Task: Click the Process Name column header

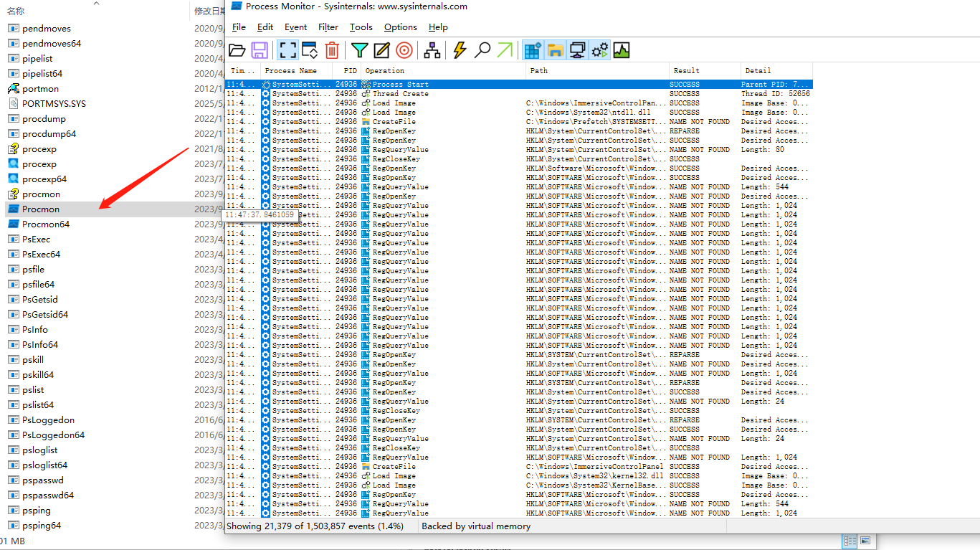Action: click(296, 71)
